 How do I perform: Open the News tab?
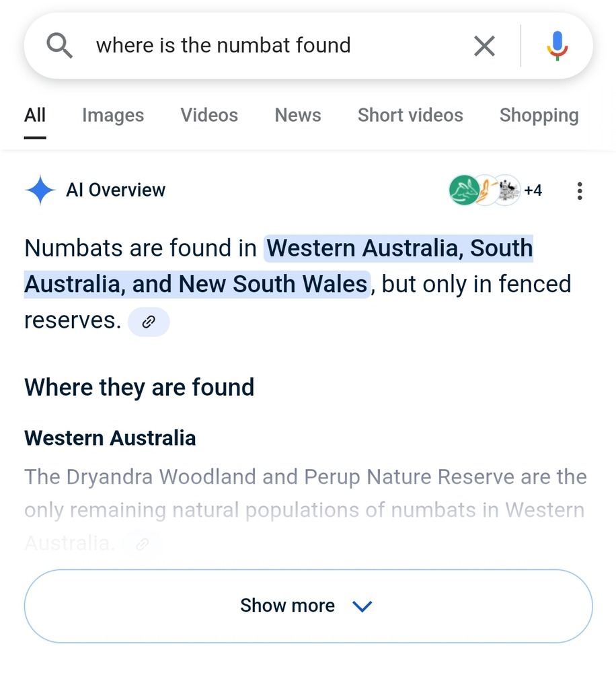point(298,115)
